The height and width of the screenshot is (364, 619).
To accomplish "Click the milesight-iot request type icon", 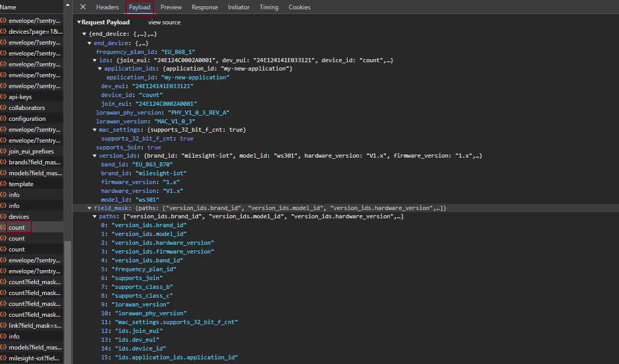I will pyautogui.click(x=3, y=358).
